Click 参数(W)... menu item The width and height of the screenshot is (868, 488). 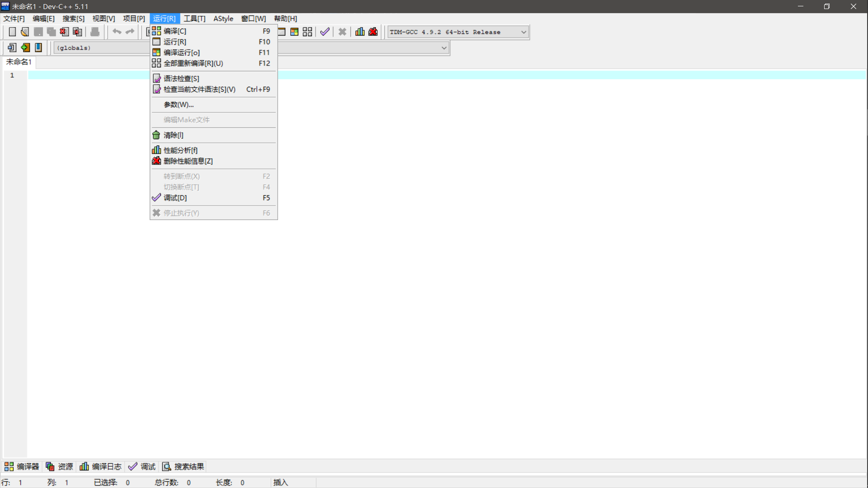pos(179,105)
